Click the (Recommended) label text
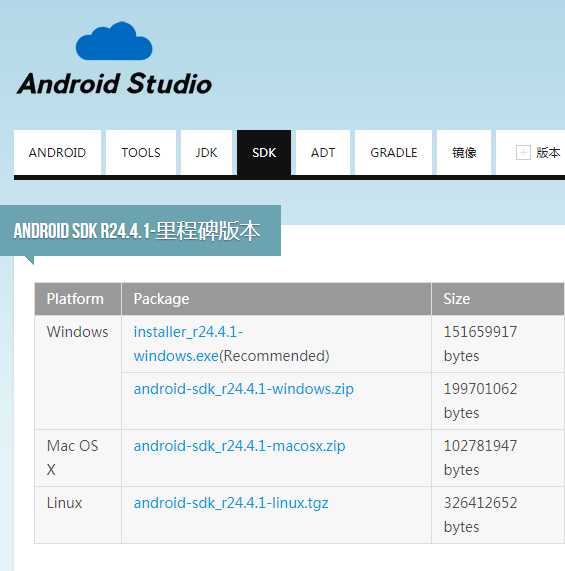The width and height of the screenshot is (565, 571). click(x=274, y=356)
